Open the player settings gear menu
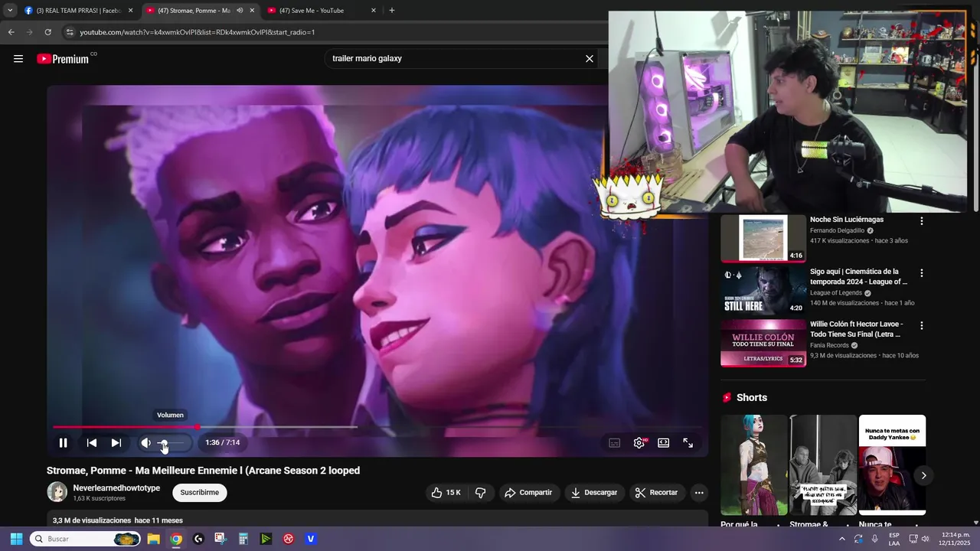The height and width of the screenshot is (551, 980). 639,442
